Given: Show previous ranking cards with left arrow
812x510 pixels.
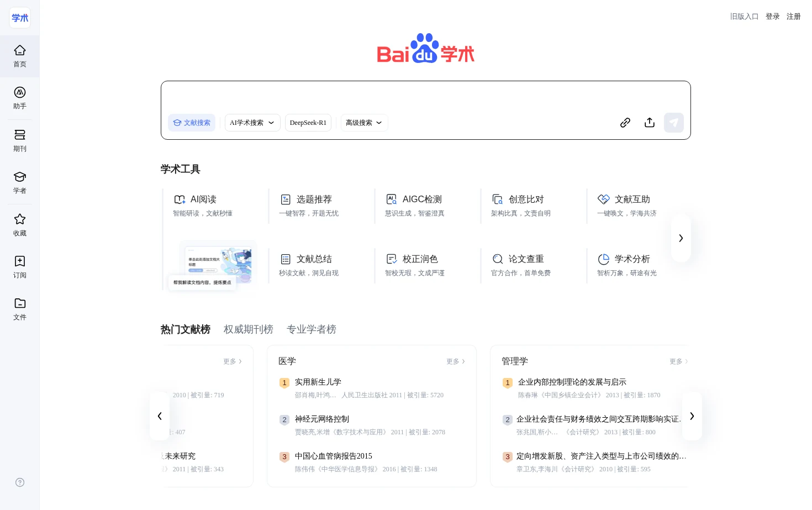Looking at the screenshot, I should (x=160, y=416).
